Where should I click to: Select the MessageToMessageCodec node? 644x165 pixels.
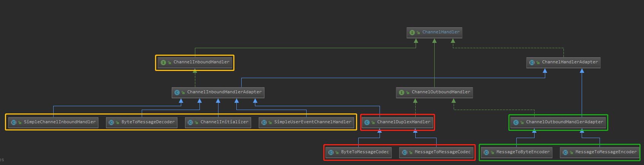436,152
